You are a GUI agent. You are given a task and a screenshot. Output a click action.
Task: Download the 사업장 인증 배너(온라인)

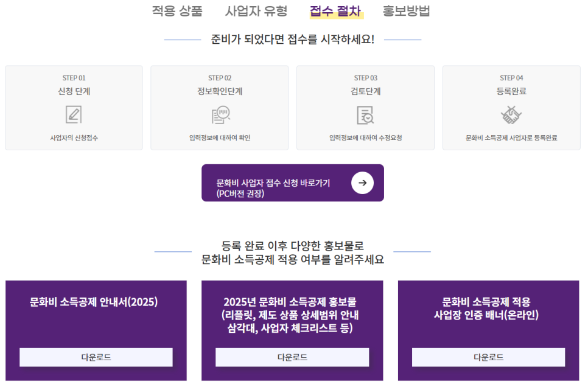488,357
